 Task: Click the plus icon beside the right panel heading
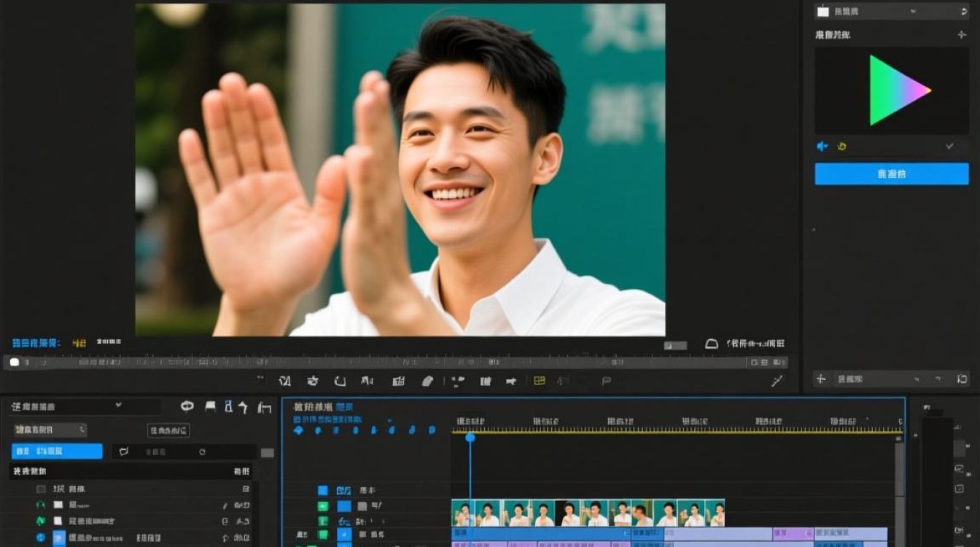962,34
